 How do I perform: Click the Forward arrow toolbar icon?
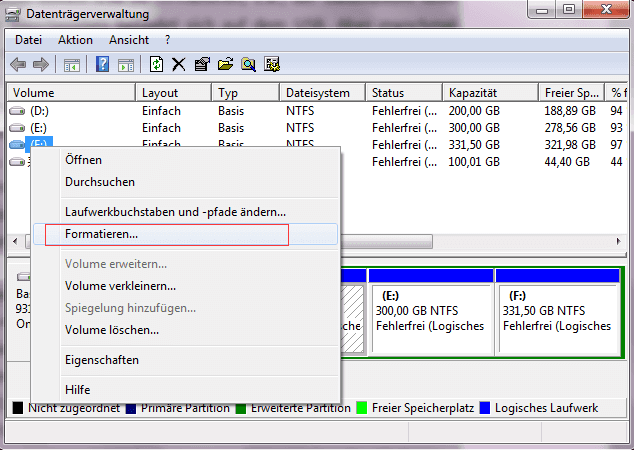tap(41, 64)
